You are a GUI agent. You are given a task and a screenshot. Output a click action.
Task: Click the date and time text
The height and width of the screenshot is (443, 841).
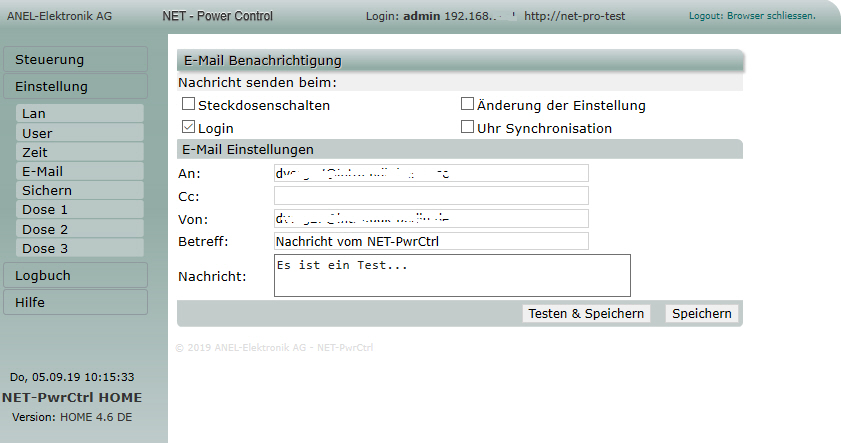point(72,377)
